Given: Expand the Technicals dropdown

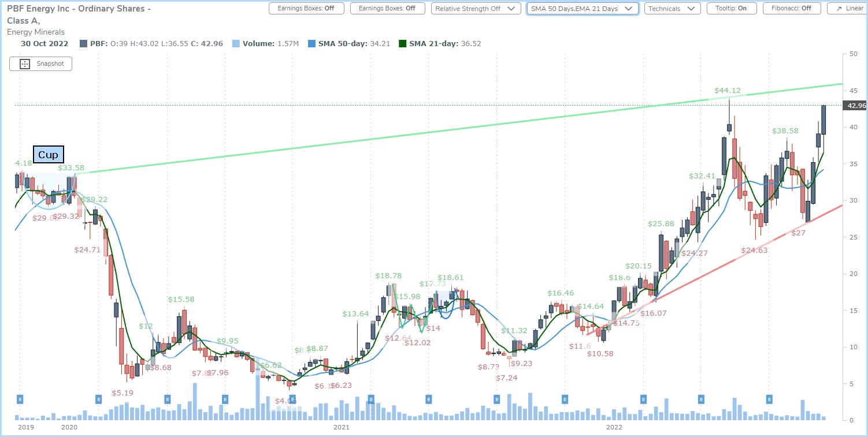Looking at the screenshot, I should pyautogui.click(x=672, y=9).
